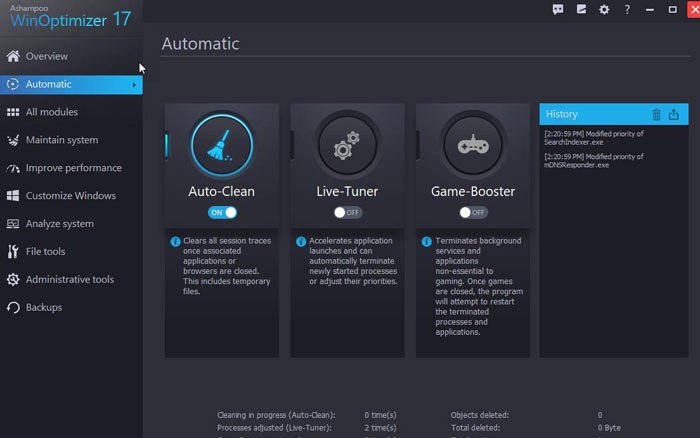Open Backups section
The height and width of the screenshot is (438, 700).
coord(71,308)
